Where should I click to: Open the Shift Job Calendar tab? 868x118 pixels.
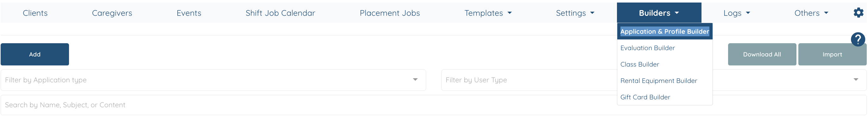(280, 13)
